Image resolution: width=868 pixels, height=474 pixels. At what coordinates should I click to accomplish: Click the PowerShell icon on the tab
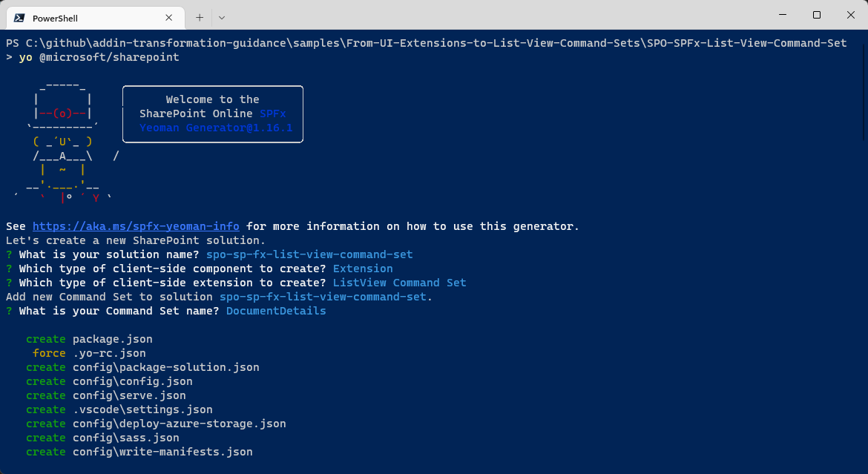[x=22, y=16]
